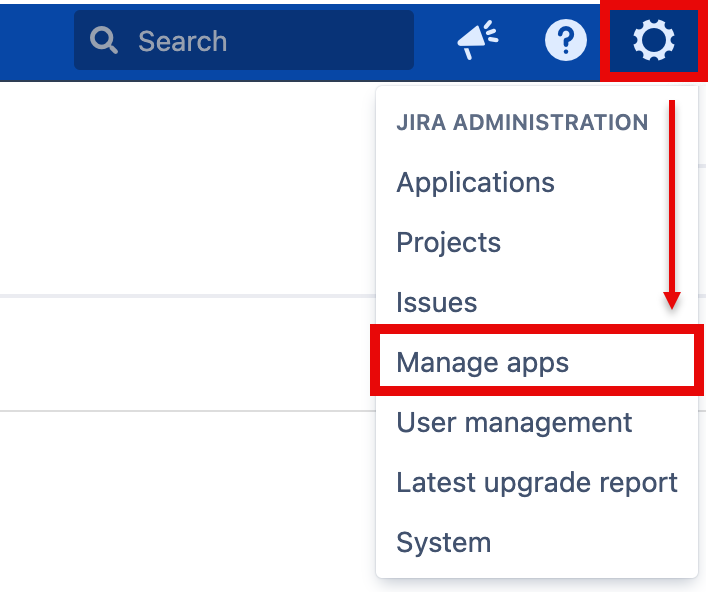Open Applications from the Jira administration menu

pos(475,183)
